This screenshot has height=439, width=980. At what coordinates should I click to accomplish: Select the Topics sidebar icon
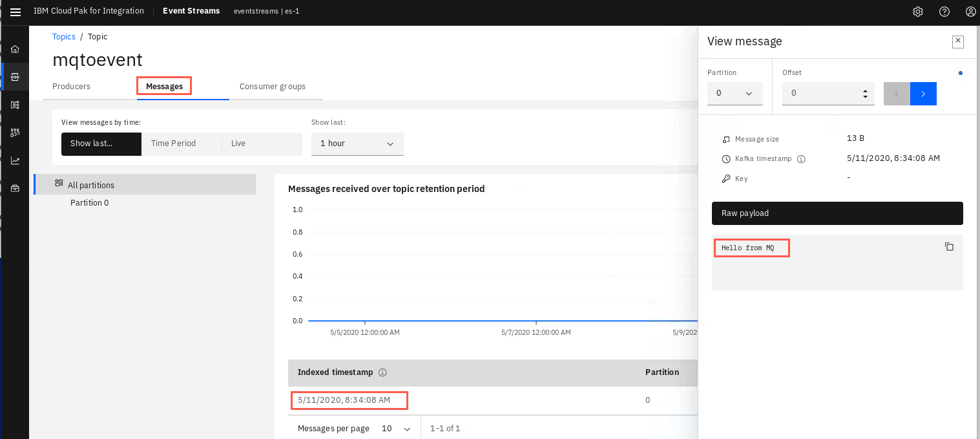[15, 77]
